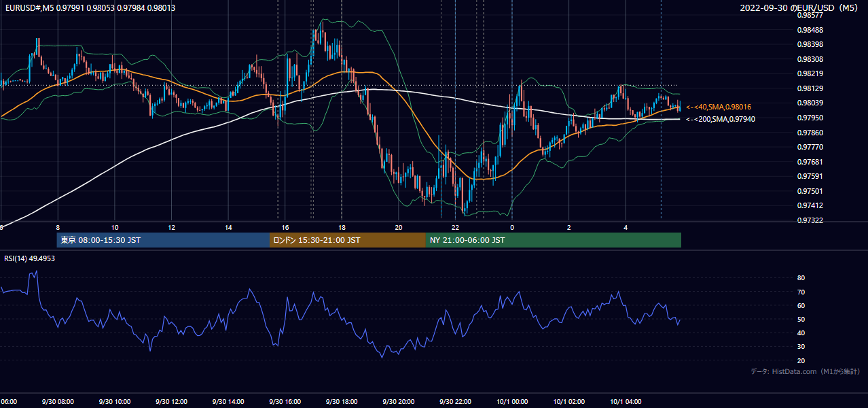Click the 9/30 14:00 date label
This screenshot has height=408, width=868.
[228, 402]
